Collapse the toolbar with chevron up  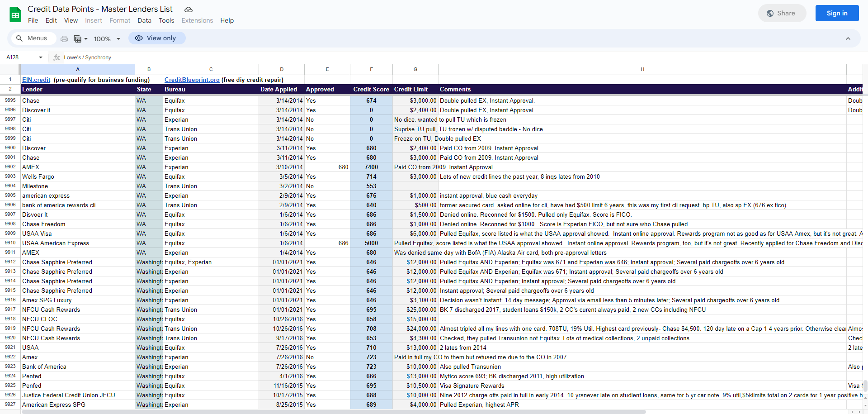coord(848,38)
